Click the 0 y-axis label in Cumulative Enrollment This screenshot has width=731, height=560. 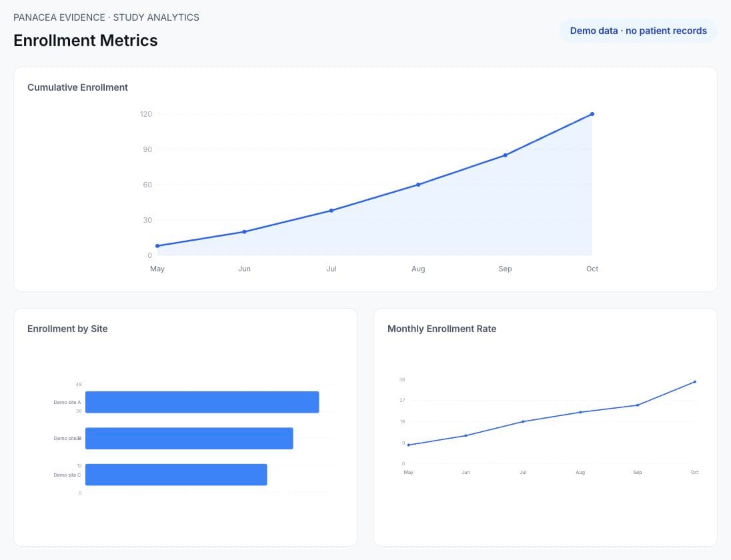click(149, 255)
